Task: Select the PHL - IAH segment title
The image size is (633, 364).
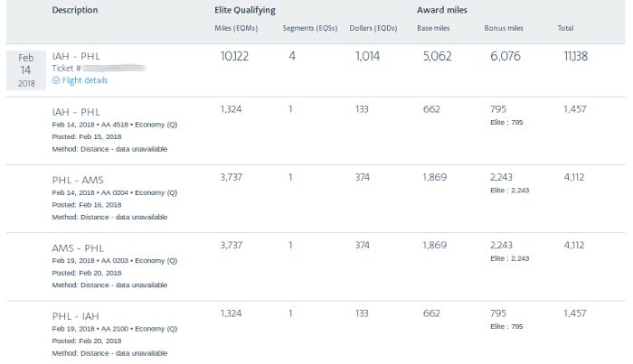Action: click(x=75, y=316)
